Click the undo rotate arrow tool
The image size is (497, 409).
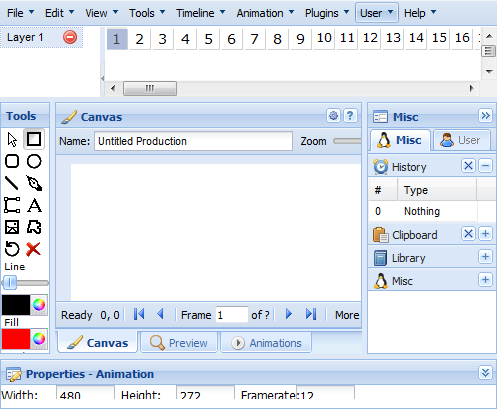tap(12, 249)
